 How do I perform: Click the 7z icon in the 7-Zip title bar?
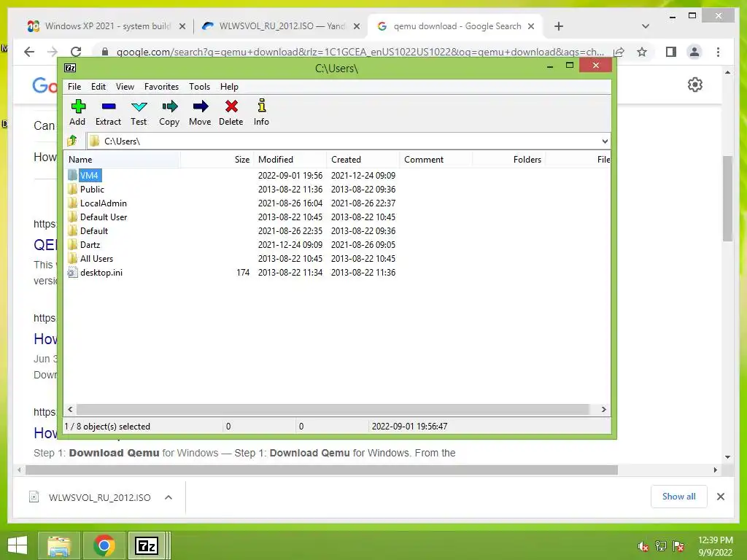pyautogui.click(x=70, y=68)
